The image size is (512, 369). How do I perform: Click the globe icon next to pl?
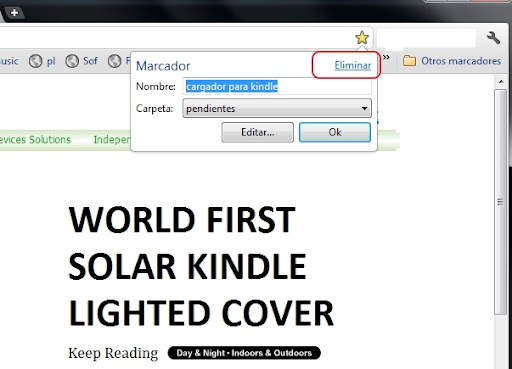click(35, 61)
